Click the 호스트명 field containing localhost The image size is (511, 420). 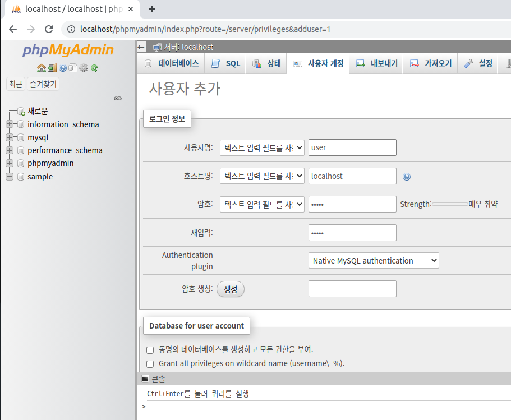pyautogui.click(x=352, y=176)
